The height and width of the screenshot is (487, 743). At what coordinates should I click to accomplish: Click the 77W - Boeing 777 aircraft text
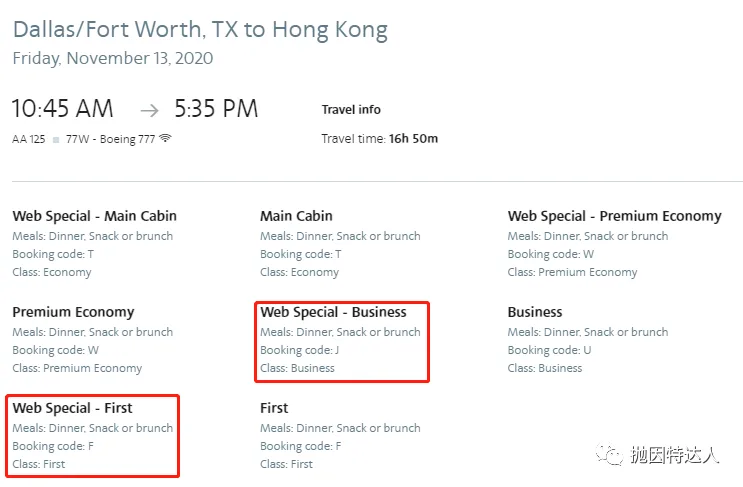click(x=110, y=139)
